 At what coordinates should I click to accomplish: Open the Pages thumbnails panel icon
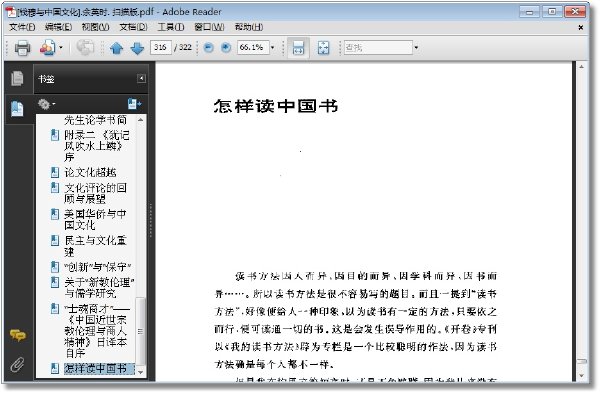click(17, 78)
